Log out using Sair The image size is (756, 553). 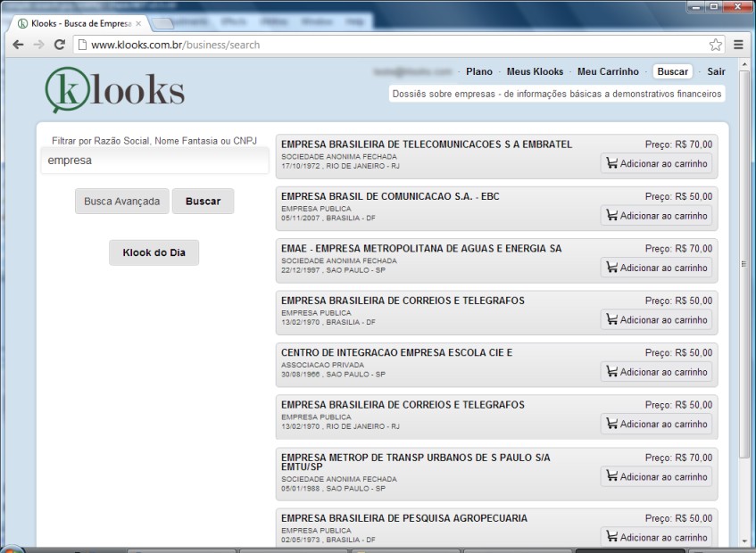716,71
